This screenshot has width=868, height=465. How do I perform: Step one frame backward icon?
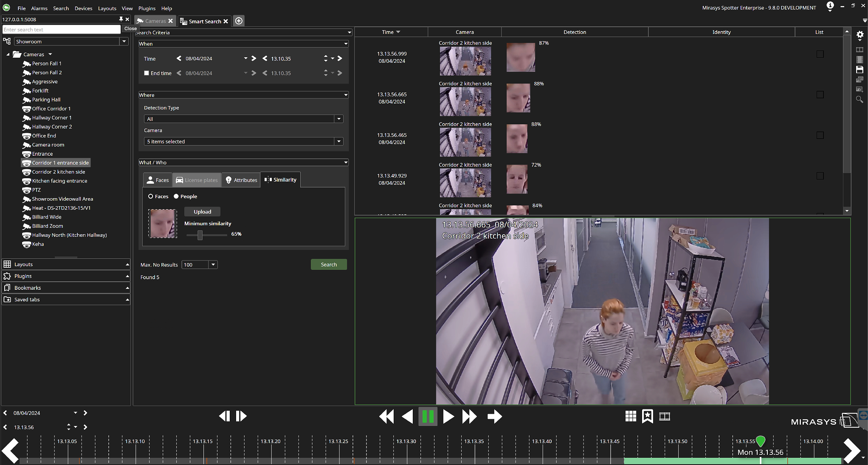pyautogui.click(x=225, y=416)
